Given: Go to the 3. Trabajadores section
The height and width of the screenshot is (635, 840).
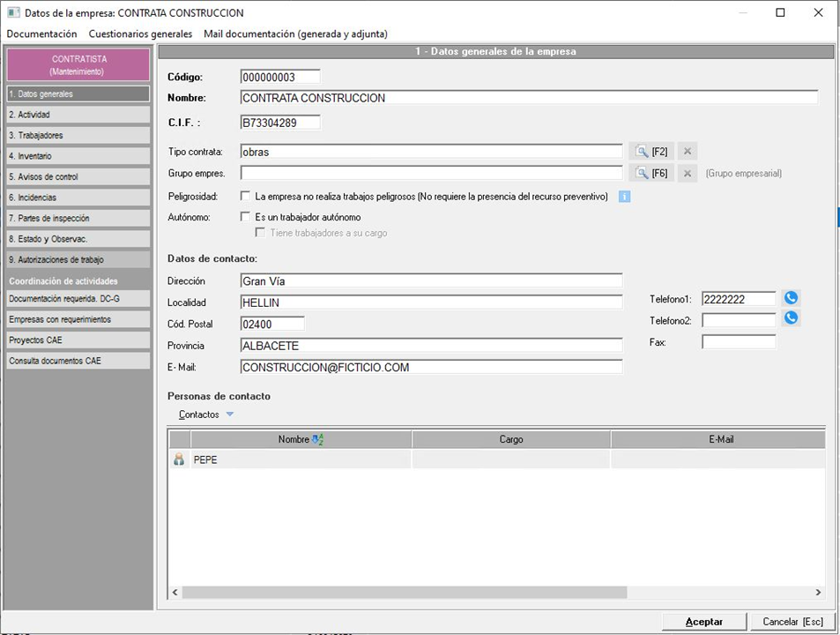Looking at the screenshot, I should pos(78,136).
